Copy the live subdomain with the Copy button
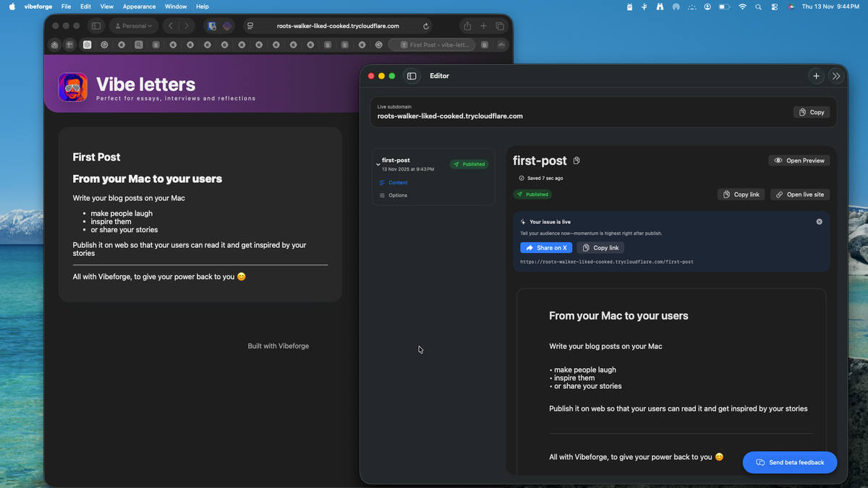 [812, 112]
